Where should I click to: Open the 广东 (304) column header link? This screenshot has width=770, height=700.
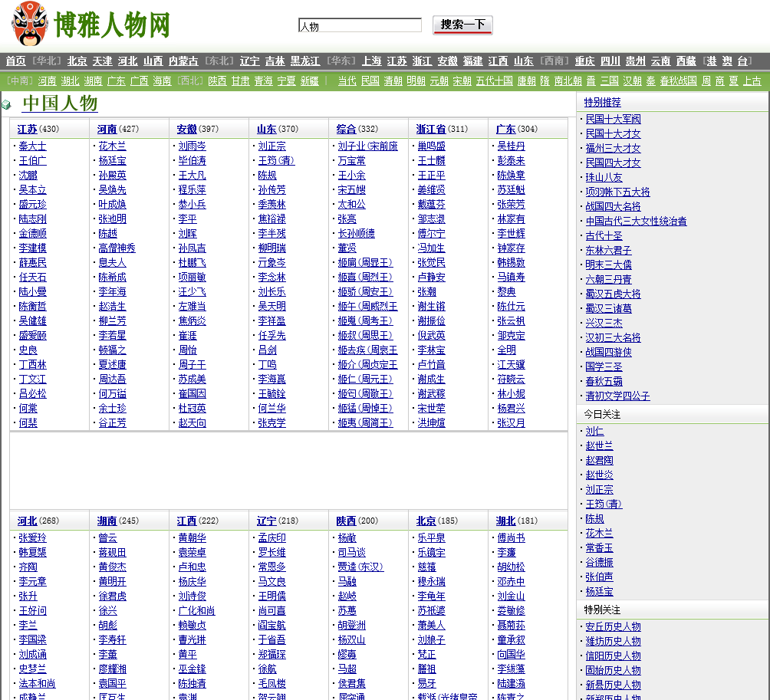pyautogui.click(x=506, y=129)
